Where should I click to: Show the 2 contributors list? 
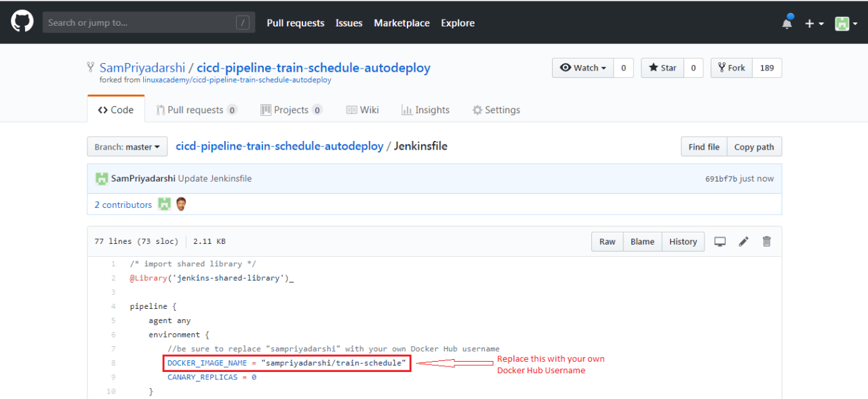pyautogui.click(x=123, y=205)
